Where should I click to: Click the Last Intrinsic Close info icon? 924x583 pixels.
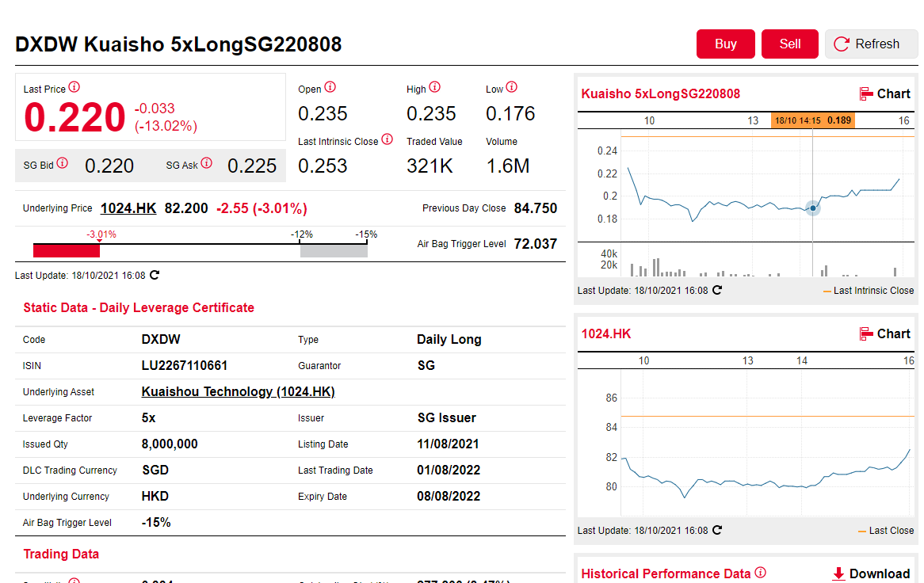pos(388,139)
